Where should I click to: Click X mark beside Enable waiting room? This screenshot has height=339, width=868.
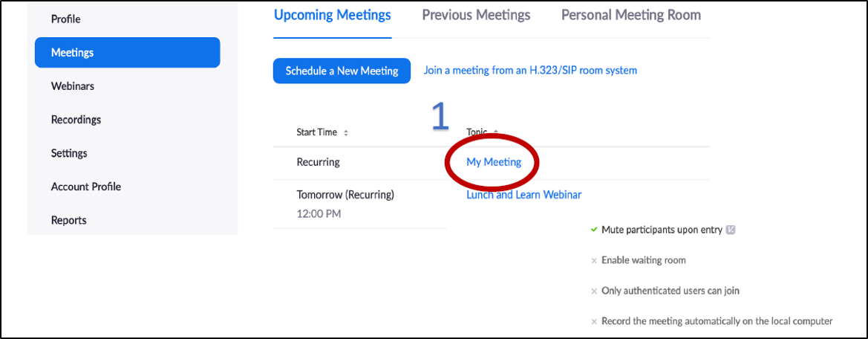point(594,260)
